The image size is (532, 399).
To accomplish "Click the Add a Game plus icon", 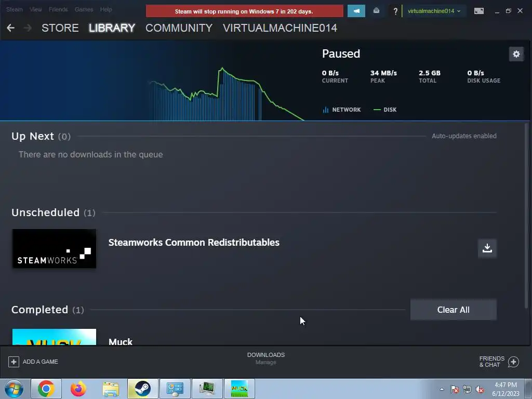I will [x=14, y=362].
